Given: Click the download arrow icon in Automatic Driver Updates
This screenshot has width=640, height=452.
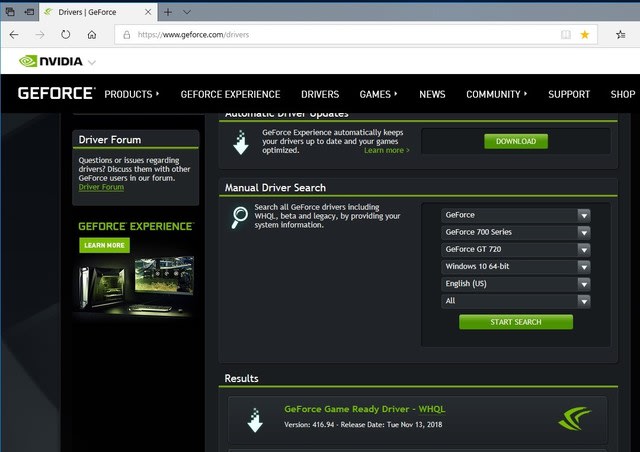Looking at the screenshot, I should click(x=241, y=142).
